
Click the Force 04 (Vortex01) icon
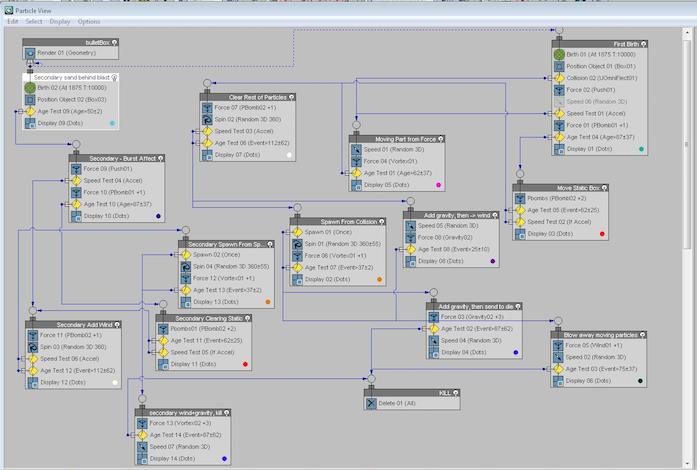(357, 161)
